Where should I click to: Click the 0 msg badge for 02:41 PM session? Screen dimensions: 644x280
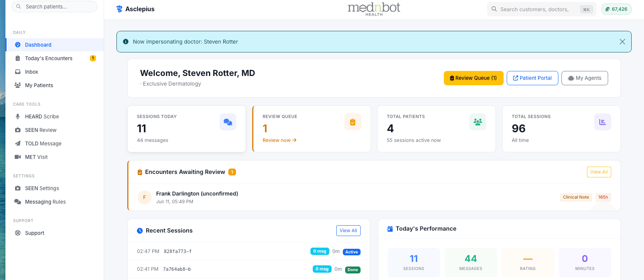tap(322, 269)
